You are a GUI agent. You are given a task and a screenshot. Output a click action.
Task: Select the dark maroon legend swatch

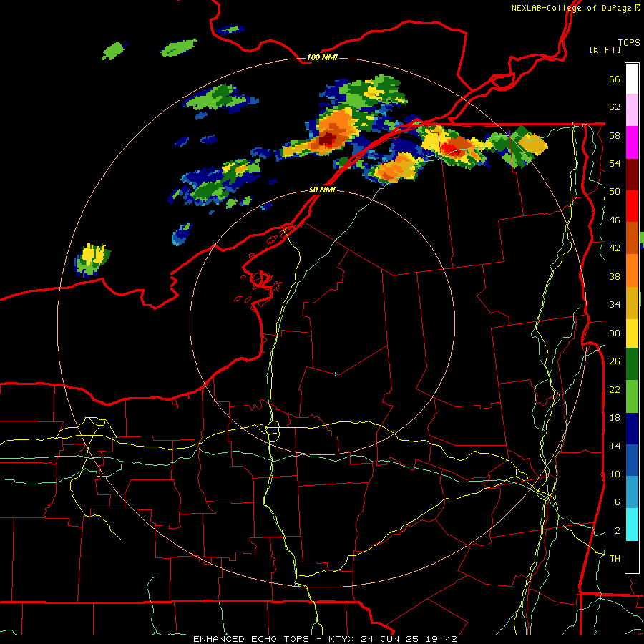click(632, 174)
